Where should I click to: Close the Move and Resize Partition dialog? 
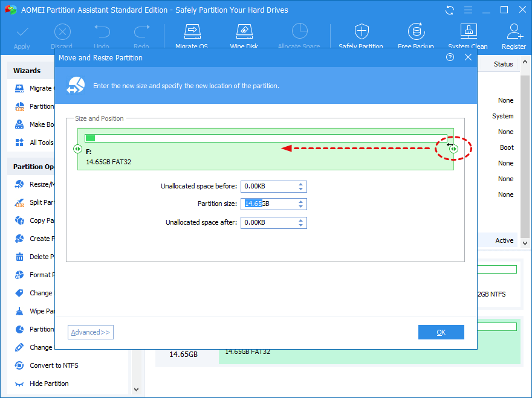click(468, 57)
